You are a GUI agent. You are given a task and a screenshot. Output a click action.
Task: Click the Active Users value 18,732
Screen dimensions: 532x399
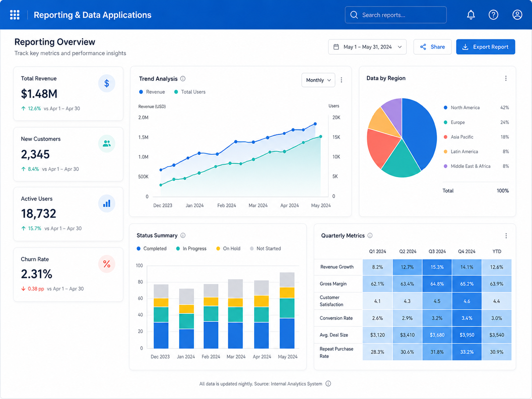(x=39, y=214)
